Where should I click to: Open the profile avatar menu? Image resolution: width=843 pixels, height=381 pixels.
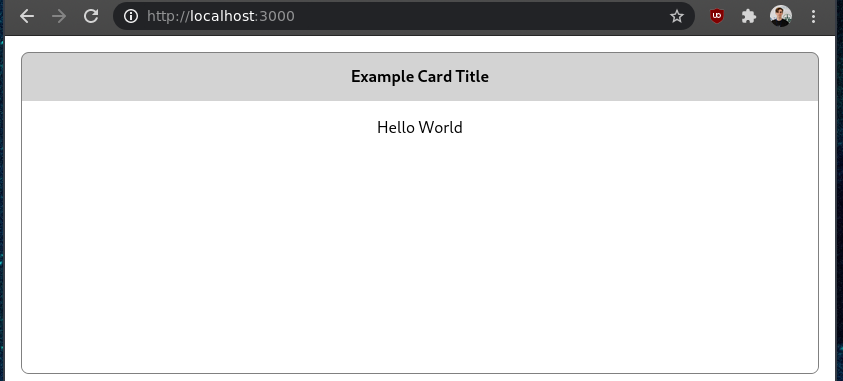(x=781, y=16)
